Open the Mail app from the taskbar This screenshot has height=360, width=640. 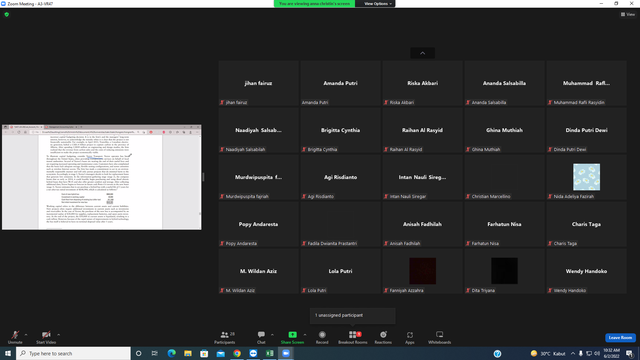220,353
